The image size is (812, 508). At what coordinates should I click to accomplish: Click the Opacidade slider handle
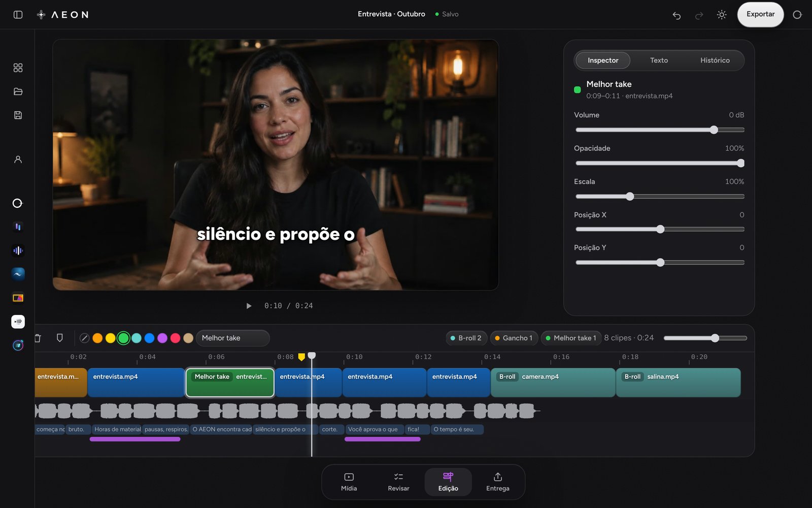(x=740, y=163)
